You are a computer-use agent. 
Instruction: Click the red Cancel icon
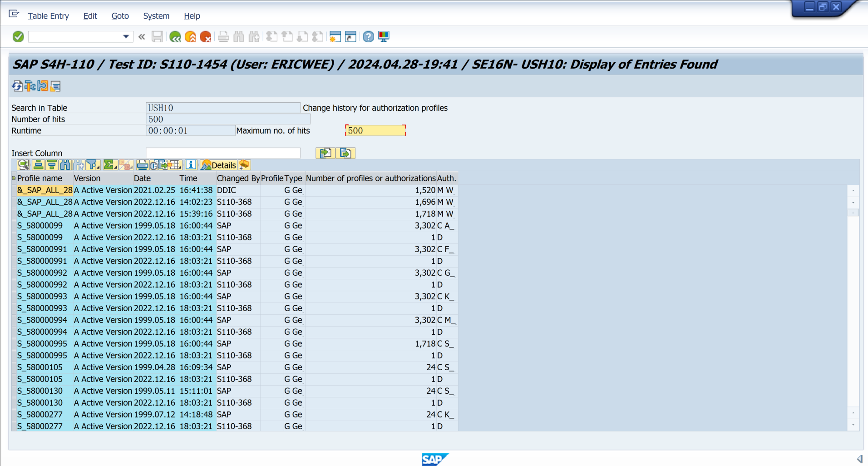(206, 37)
